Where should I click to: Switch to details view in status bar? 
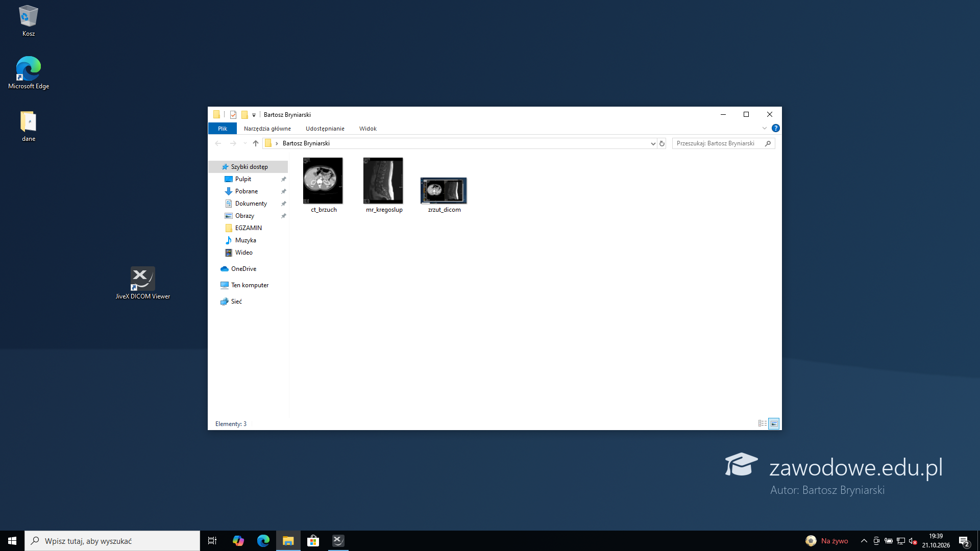click(763, 423)
